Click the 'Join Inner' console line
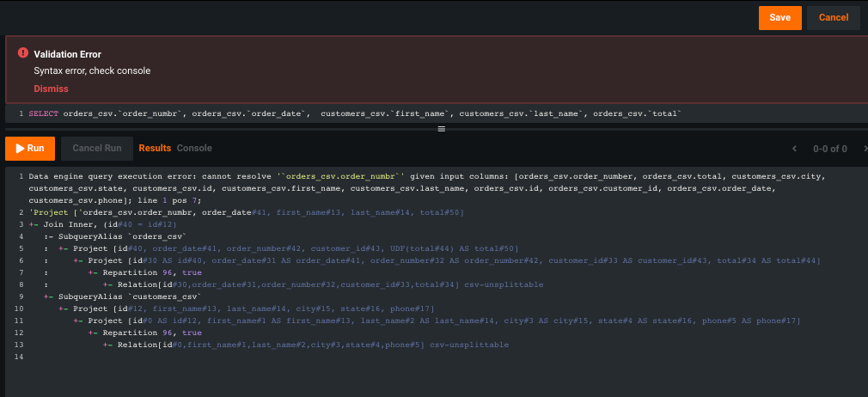The width and height of the screenshot is (868, 397). tap(103, 224)
